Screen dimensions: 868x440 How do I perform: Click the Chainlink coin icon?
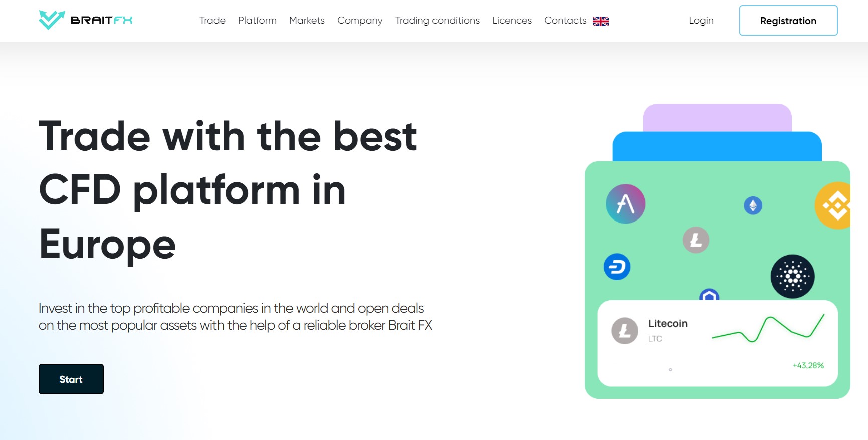[709, 295]
